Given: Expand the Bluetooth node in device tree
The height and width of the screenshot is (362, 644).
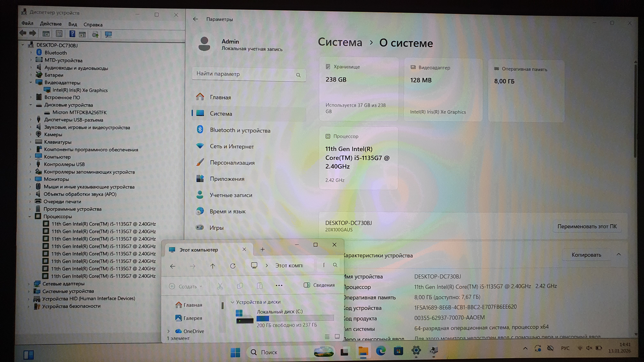Looking at the screenshot, I should click(31, 53).
